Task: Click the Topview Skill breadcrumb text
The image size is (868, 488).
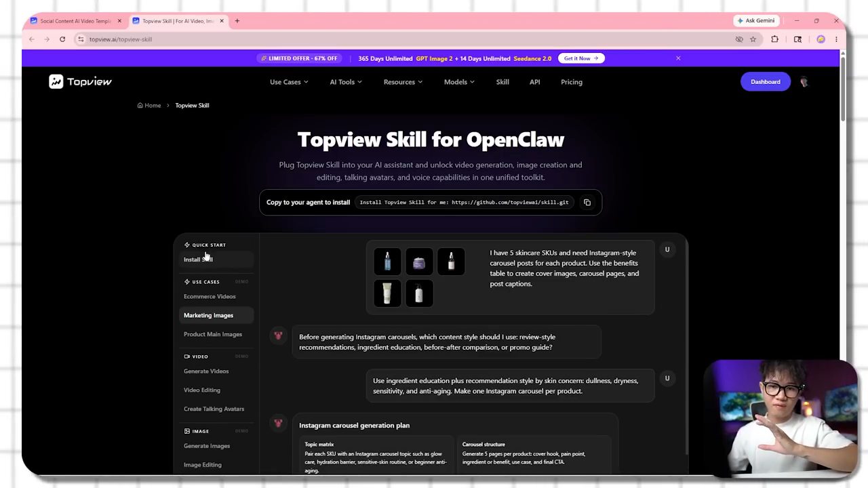Action: point(192,105)
